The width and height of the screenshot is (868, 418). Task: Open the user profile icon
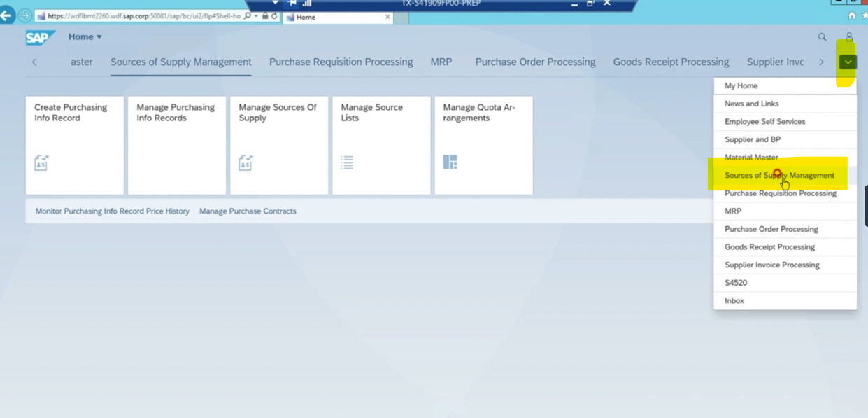point(849,36)
